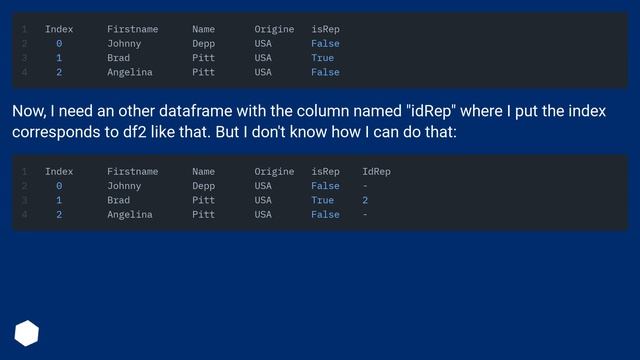Click "False" in second table's Johnny row
The height and width of the screenshot is (360, 640).
[x=325, y=186]
